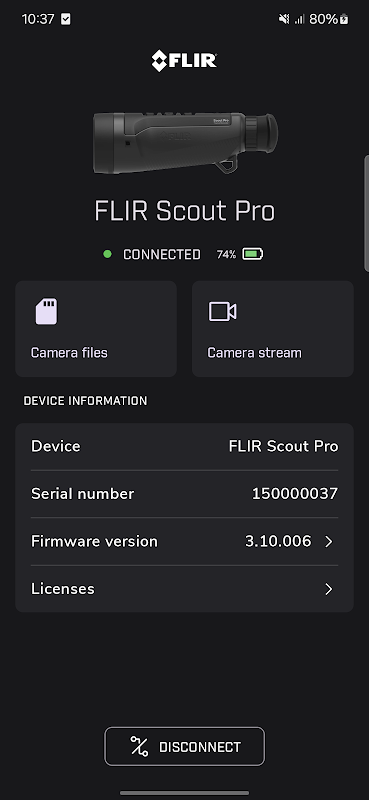This screenshot has height=800, width=369.
Task: Tap the green connected status dot
Action: [x=107, y=254]
